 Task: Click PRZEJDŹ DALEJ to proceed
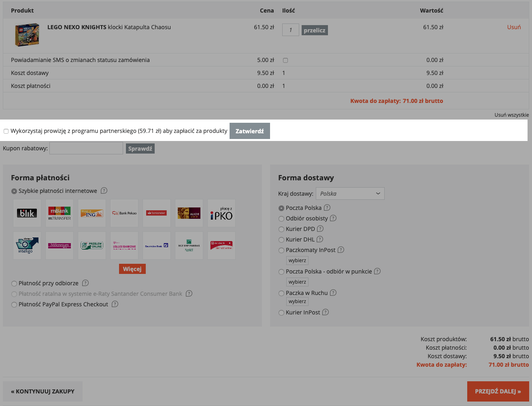498,391
